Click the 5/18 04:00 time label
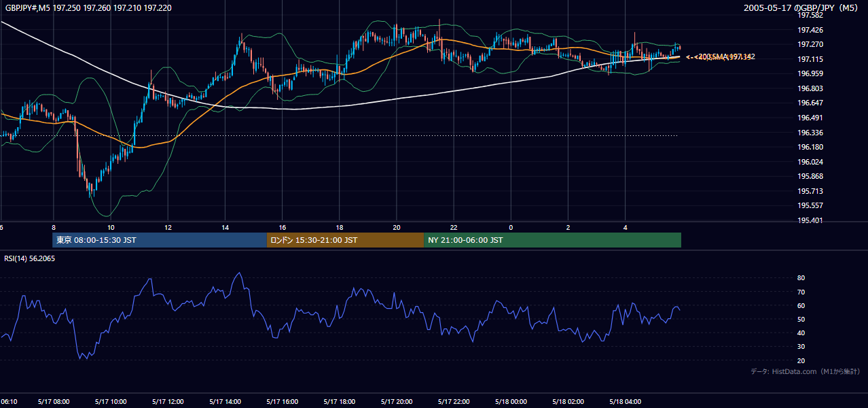868x408 pixels. click(x=625, y=402)
